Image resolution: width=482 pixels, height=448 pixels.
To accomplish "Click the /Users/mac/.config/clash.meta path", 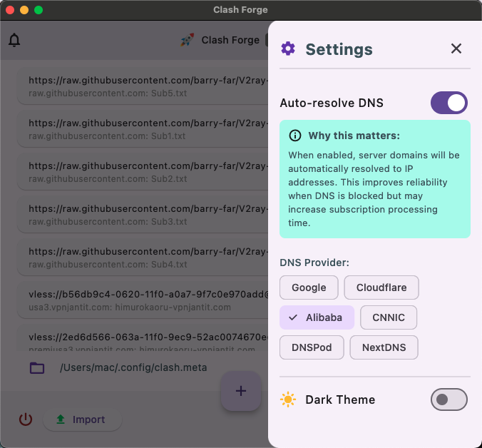I will [x=133, y=367].
